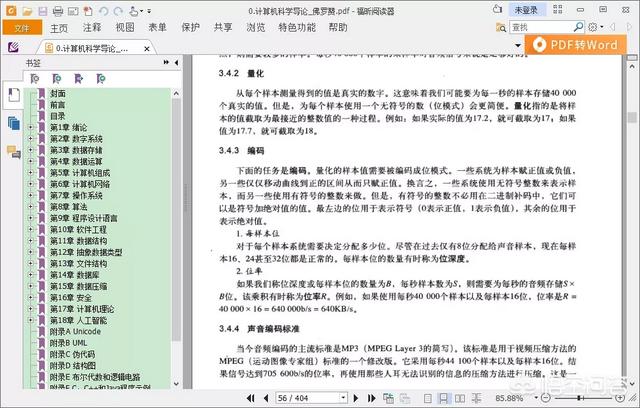640x408 pixels.
Task: Open the quick access toolbar customize dropdown
Action: tap(149, 11)
